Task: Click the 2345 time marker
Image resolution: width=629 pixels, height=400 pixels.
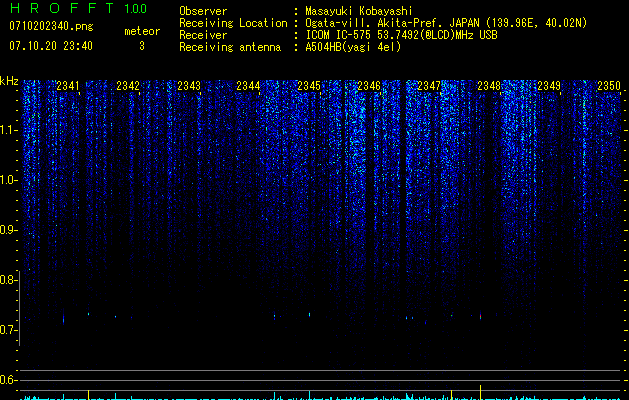Action: tap(309, 86)
